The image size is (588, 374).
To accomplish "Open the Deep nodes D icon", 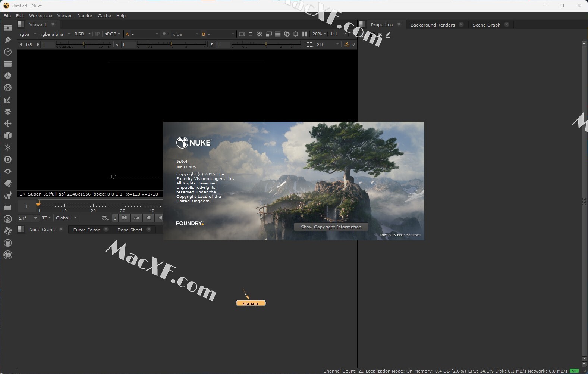I will pyautogui.click(x=7, y=159).
